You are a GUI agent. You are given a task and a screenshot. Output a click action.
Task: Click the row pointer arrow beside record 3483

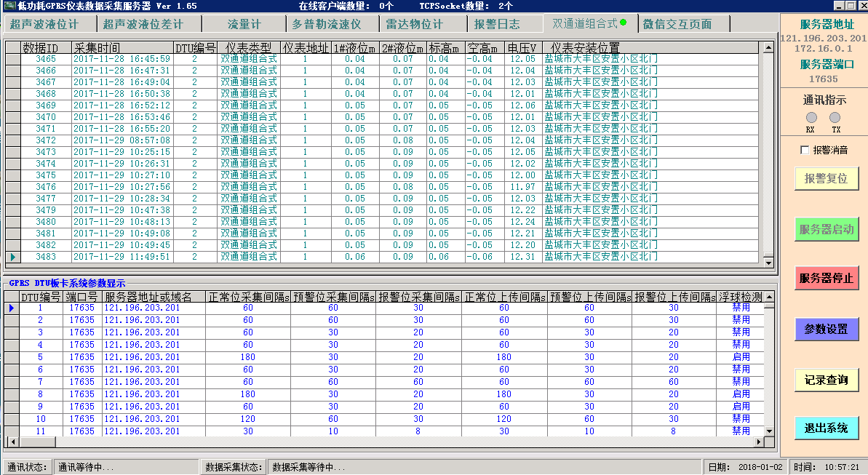pyautogui.click(x=12, y=257)
